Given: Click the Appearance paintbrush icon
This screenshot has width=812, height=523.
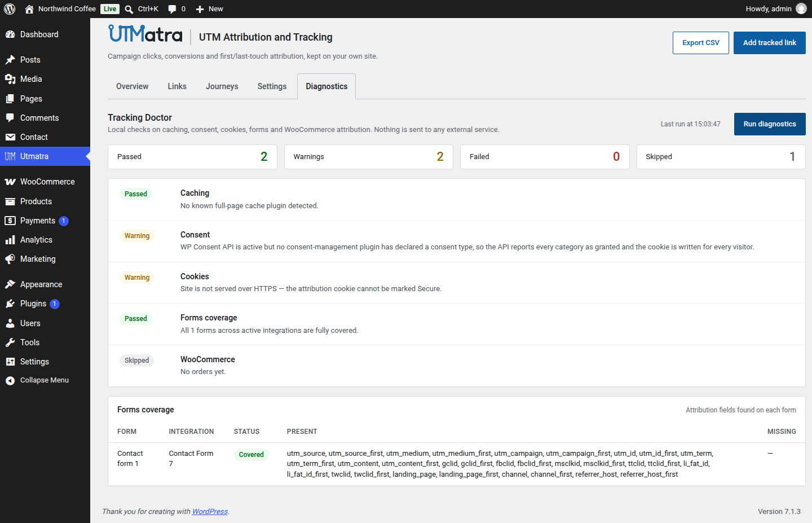Looking at the screenshot, I should point(10,284).
